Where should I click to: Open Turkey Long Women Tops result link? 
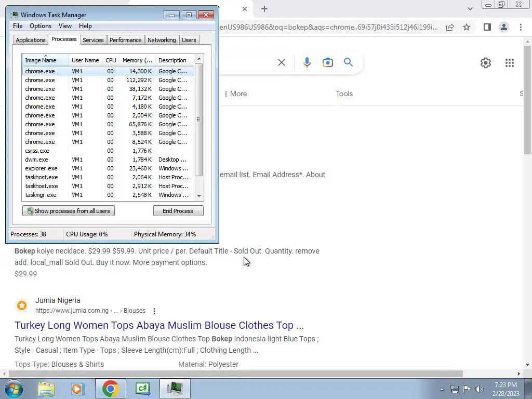(159, 325)
